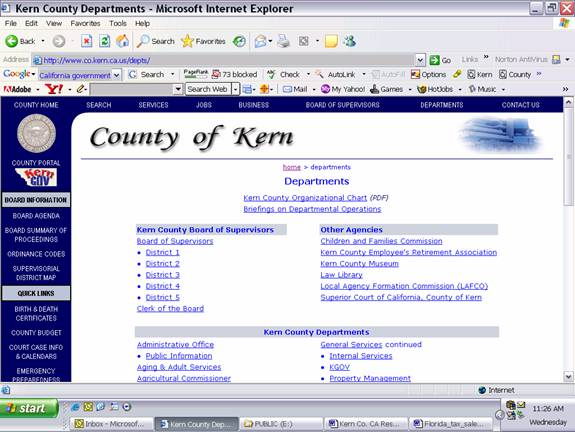Open the Google search box dropdown
This screenshot has width=575, height=432.
pyautogui.click(x=117, y=75)
